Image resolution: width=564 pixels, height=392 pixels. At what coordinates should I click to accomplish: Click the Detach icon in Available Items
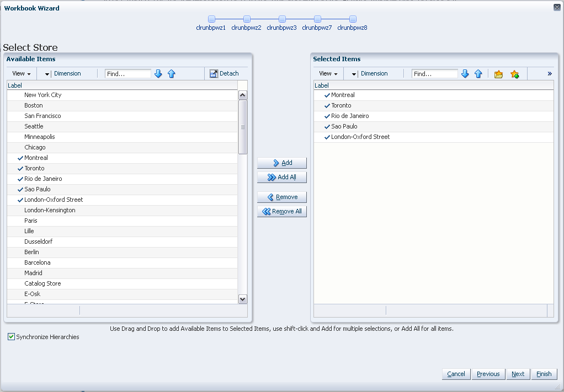214,74
